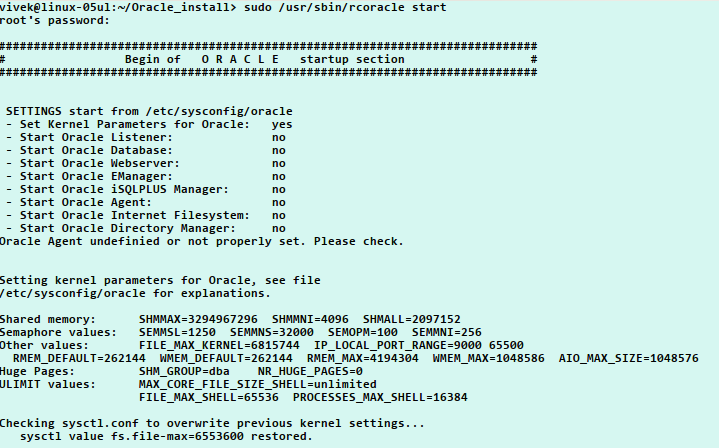The width and height of the screenshot is (719, 448).
Task: Click the SEMMNS=32000 semaphore value
Action: click(x=271, y=332)
